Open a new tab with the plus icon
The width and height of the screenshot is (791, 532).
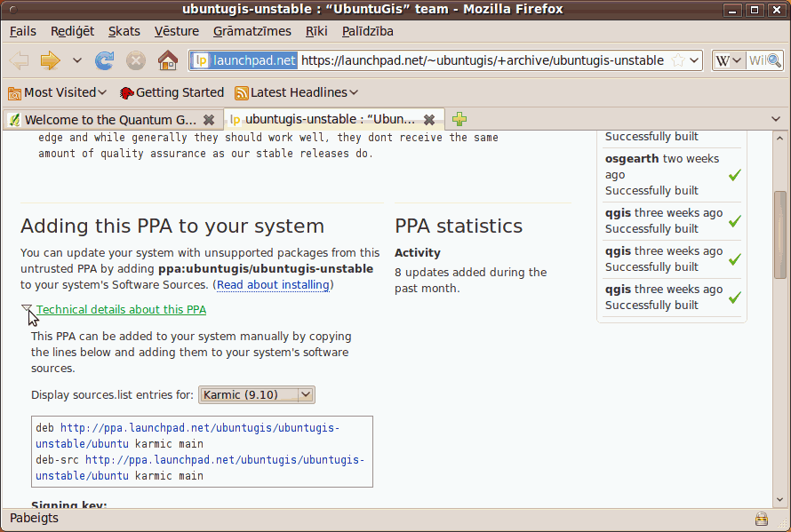(459, 119)
